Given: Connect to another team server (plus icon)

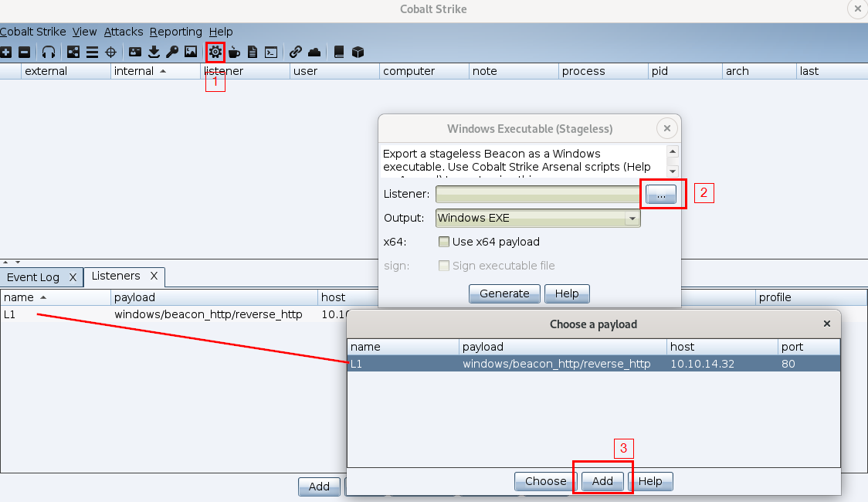Looking at the screenshot, I should point(6,52).
